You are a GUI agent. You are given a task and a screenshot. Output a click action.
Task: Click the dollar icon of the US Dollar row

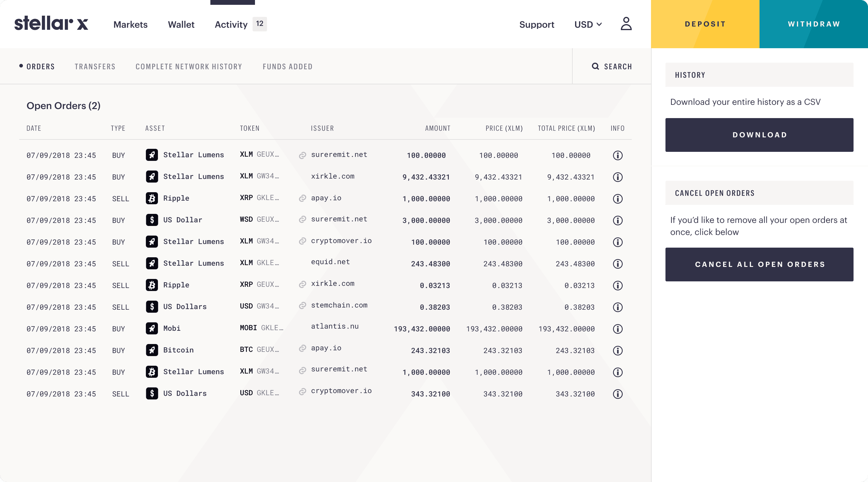coord(152,220)
